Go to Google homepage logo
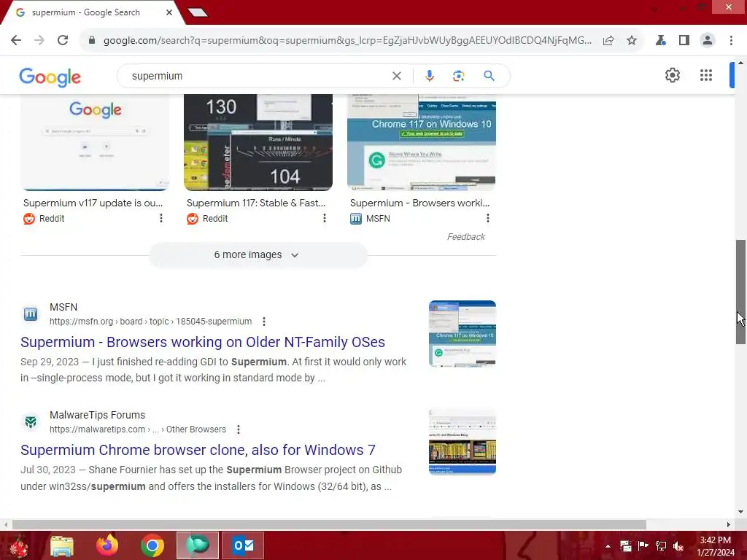The height and width of the screenshot is (560, 747). pos(50,77)
